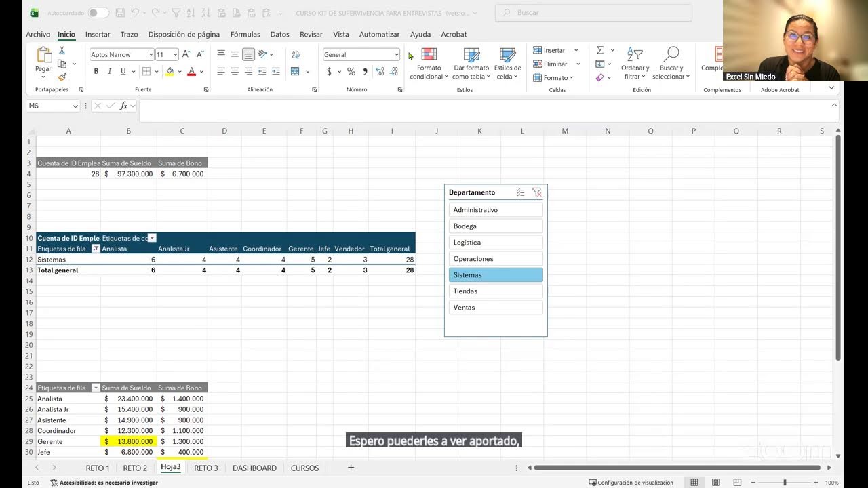Screen dimensions: 868x488
Task: Increase decimal places icon
Action: pos(380,71)
